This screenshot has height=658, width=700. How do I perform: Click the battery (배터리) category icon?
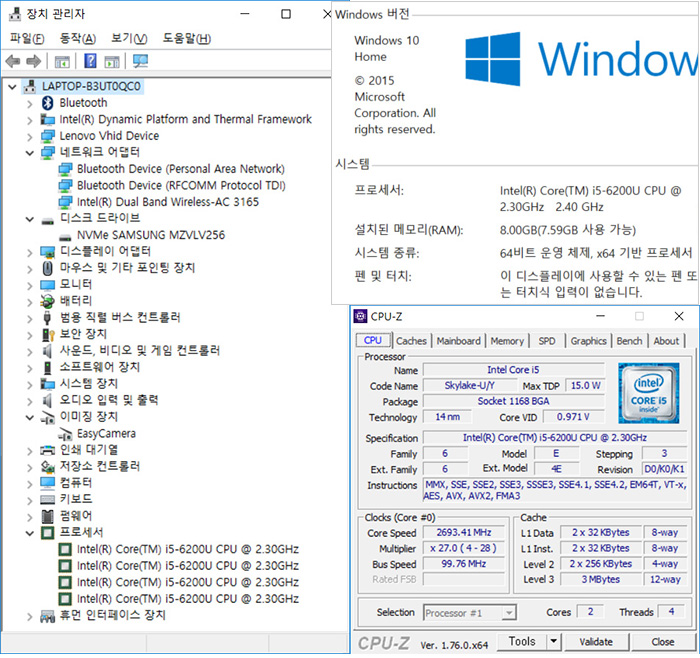click(47, 301)
